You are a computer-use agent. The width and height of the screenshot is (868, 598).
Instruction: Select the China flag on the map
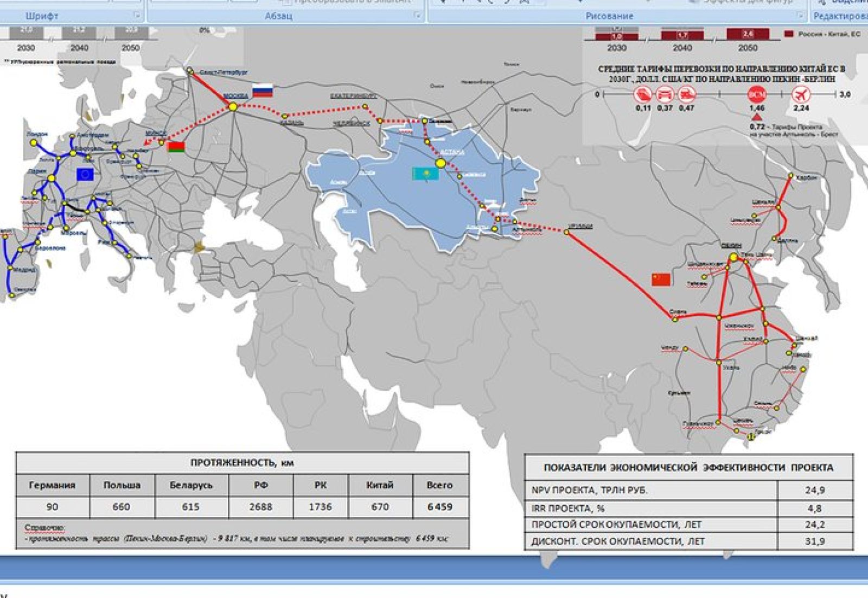[x=661, y=279]
